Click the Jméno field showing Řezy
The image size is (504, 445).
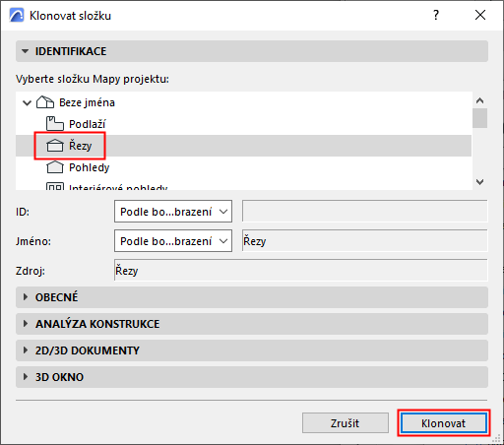(x=365, y=241)
